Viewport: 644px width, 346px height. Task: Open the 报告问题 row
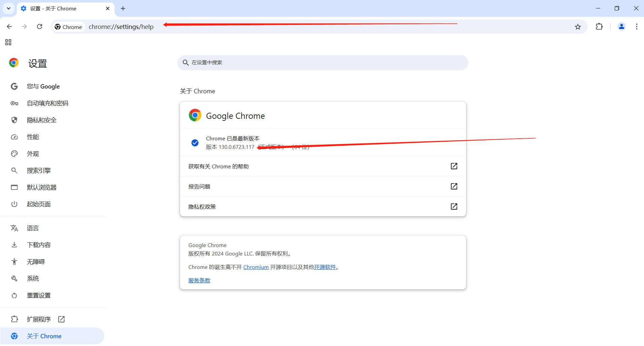pos(323,186)
